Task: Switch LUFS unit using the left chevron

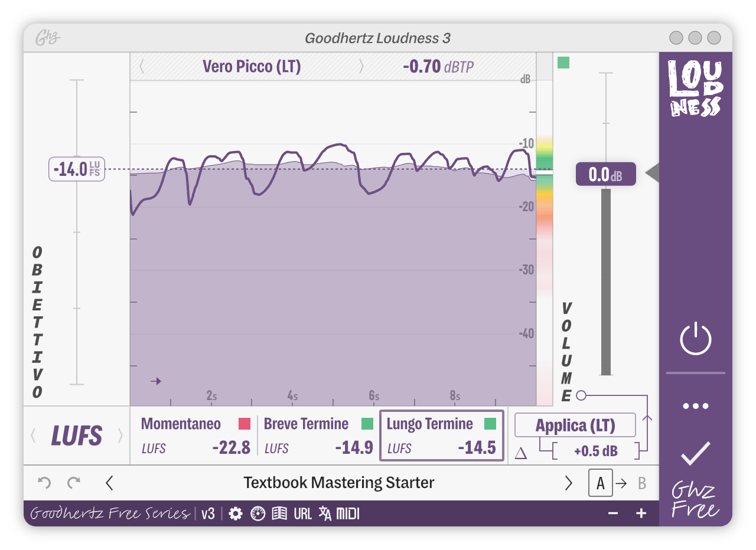Action: click(x=33, y=436)
